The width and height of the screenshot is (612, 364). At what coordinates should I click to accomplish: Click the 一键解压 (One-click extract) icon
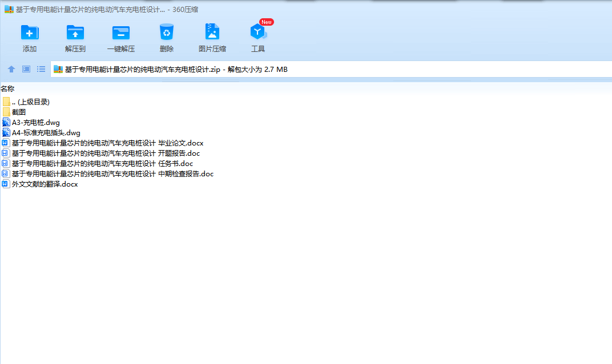pyautogui.click(x=121, y=33)
